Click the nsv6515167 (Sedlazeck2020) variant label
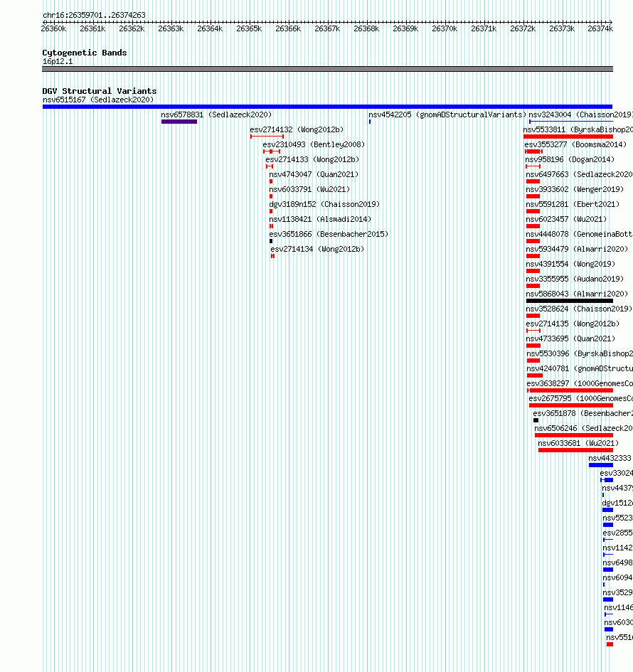 (x=98, y=100)
